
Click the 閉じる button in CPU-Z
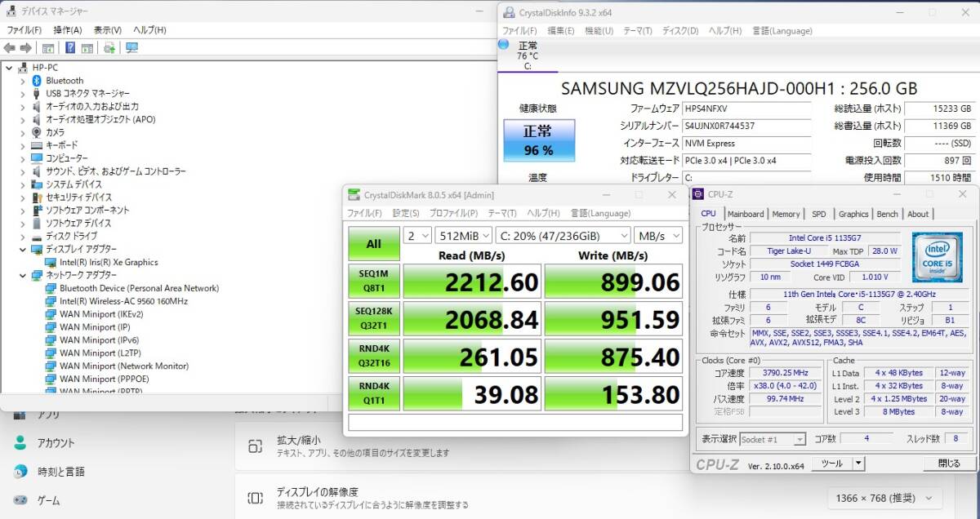947,463
